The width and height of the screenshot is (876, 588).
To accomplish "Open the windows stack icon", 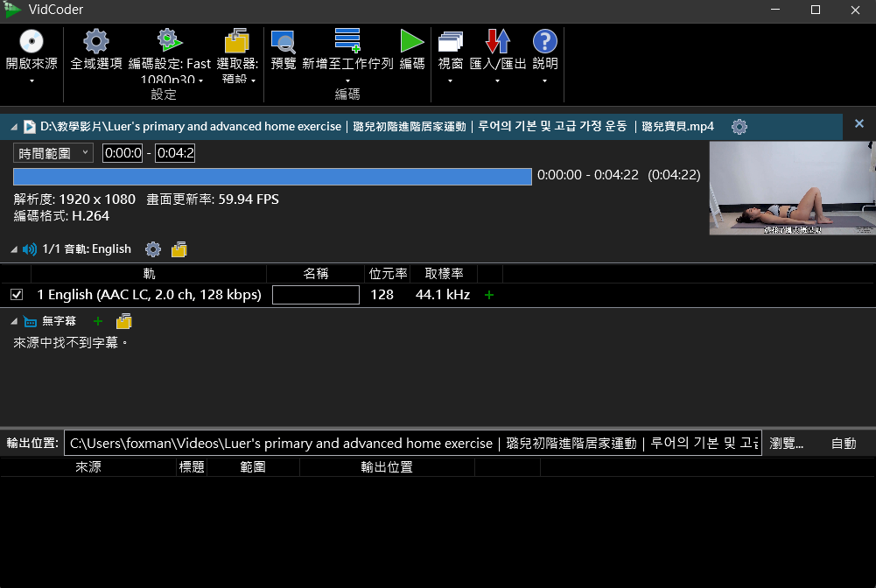I will [451, 42].
